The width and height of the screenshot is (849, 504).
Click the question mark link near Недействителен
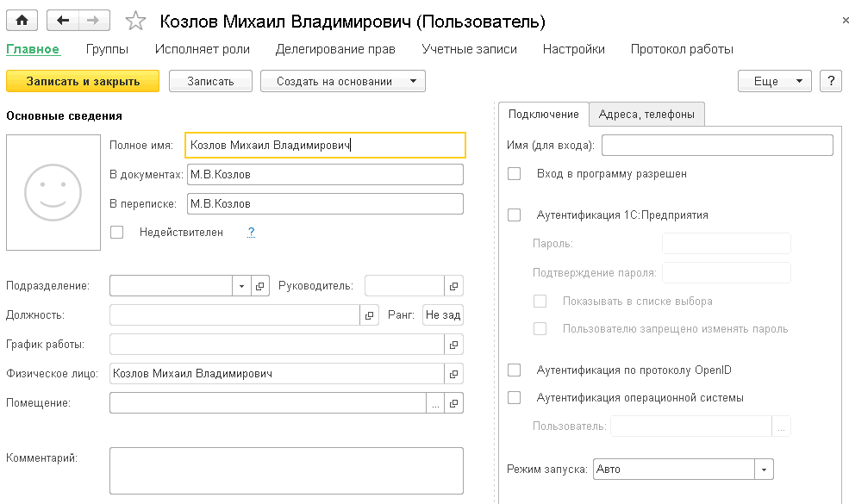tap(251, 233)
